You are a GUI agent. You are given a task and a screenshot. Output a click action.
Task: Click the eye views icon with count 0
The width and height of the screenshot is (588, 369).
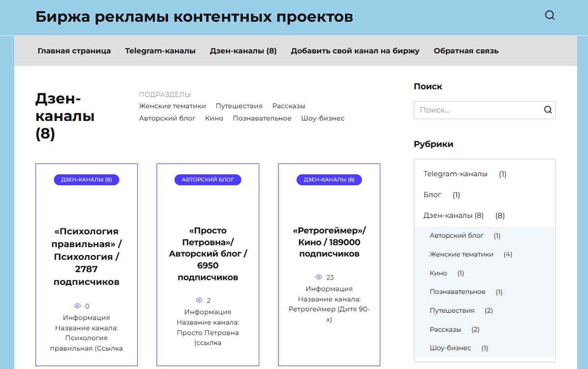77,306
